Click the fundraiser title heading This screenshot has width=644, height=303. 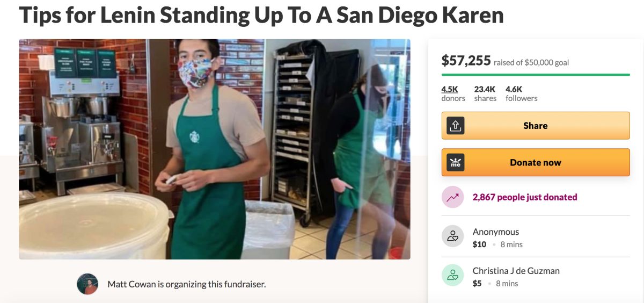(261, 15)
